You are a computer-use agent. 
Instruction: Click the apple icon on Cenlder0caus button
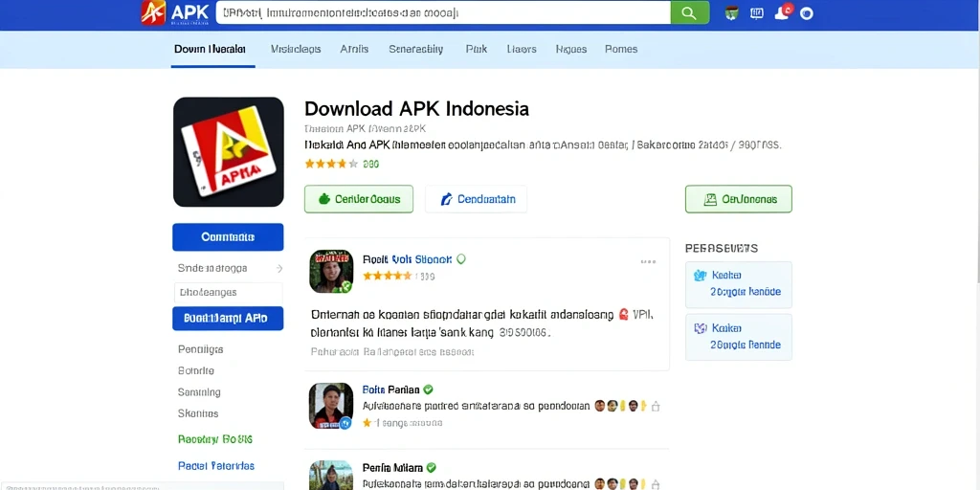[323, 199]
